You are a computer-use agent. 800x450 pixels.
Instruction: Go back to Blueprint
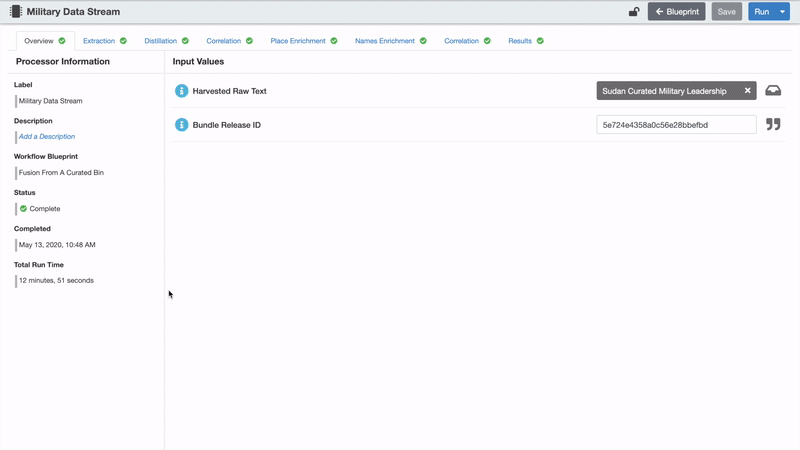tap(677, 11)
